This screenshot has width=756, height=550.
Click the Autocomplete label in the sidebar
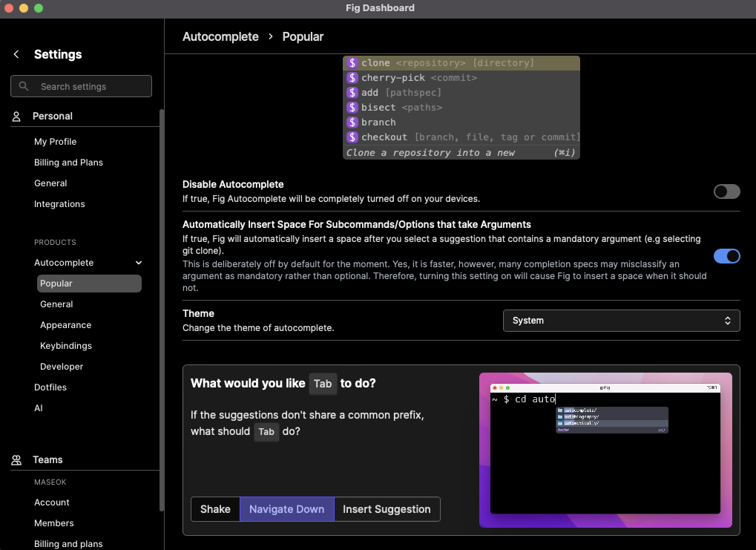point(64,263)
